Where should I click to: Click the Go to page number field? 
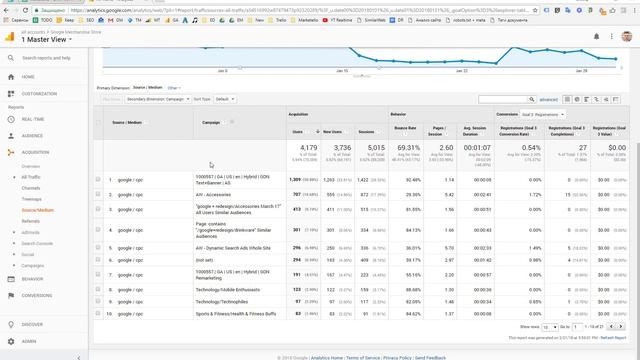coord(577,327)
